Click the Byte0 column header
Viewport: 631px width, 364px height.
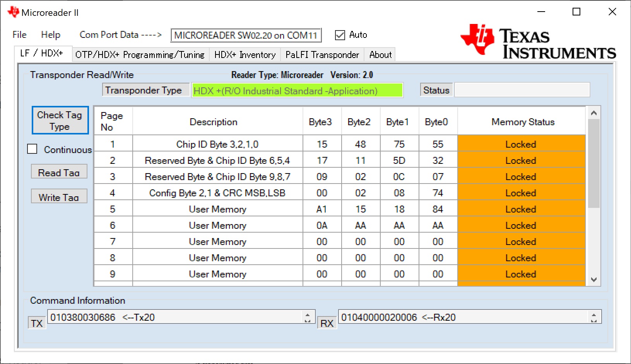pyautogui.click(x=438, y=122)
